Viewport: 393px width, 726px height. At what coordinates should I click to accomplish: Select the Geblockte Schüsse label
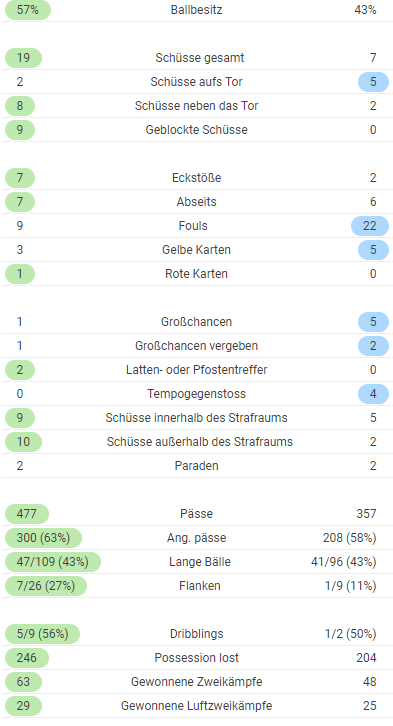[196, 130]
